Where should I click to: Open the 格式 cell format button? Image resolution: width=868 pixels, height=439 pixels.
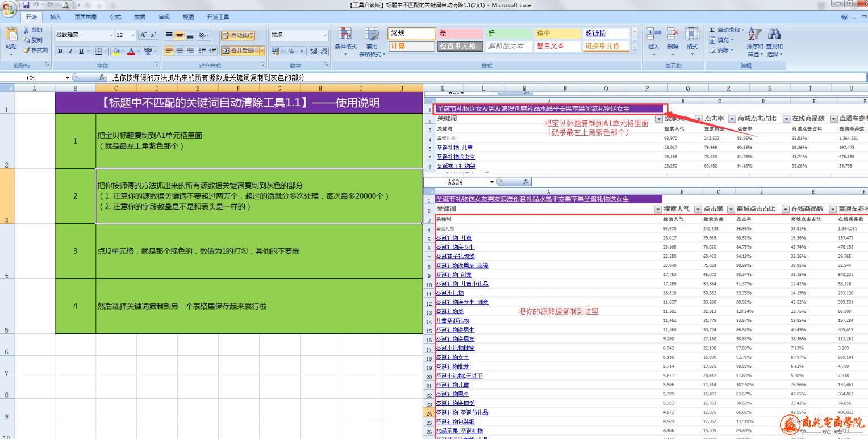pos(692,40)
